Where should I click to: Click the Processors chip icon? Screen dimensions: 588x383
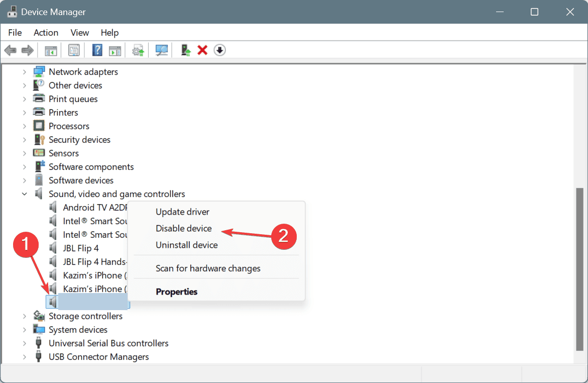click(x=39, y=126)
